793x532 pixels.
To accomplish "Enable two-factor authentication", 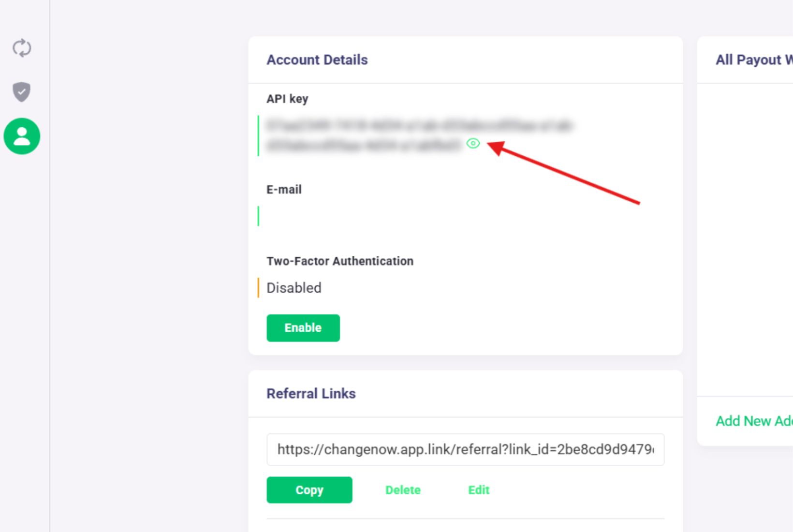I will (x=303, y=328).
